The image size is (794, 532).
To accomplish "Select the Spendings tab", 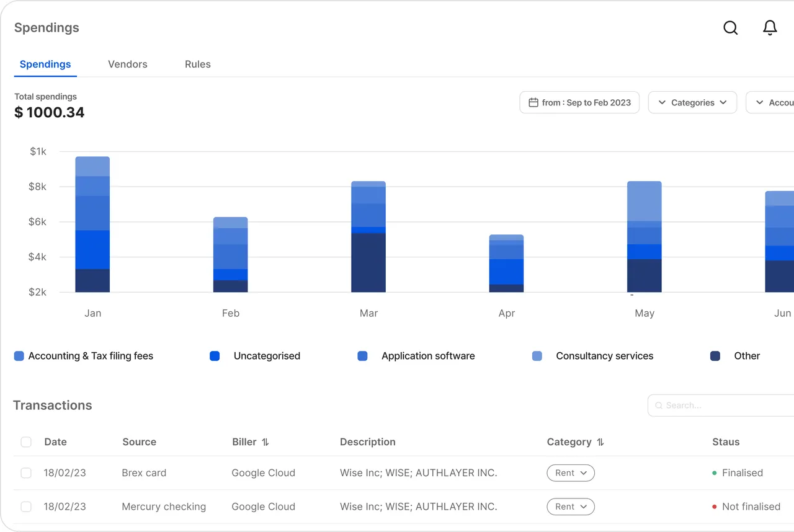I will click(45, 64).
